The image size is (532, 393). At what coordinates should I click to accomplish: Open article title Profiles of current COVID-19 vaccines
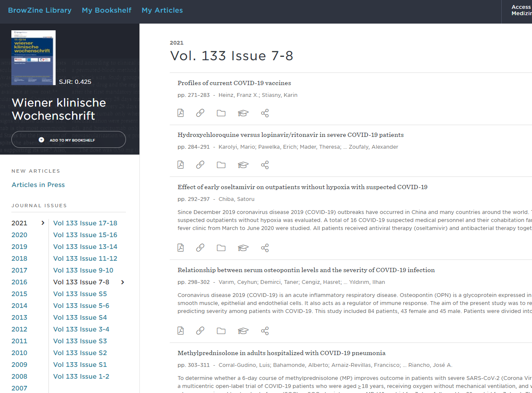pyautogui.click(x=234, y=83)
